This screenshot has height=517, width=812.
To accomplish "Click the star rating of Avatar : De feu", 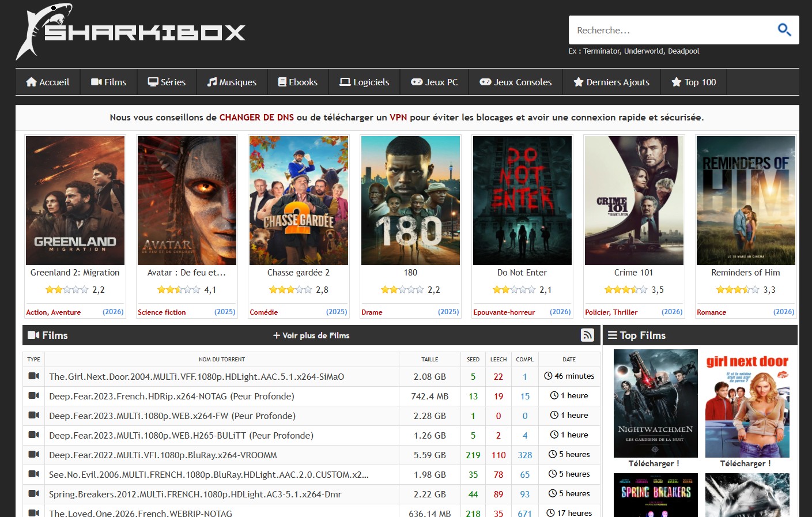I will point(179,290).
